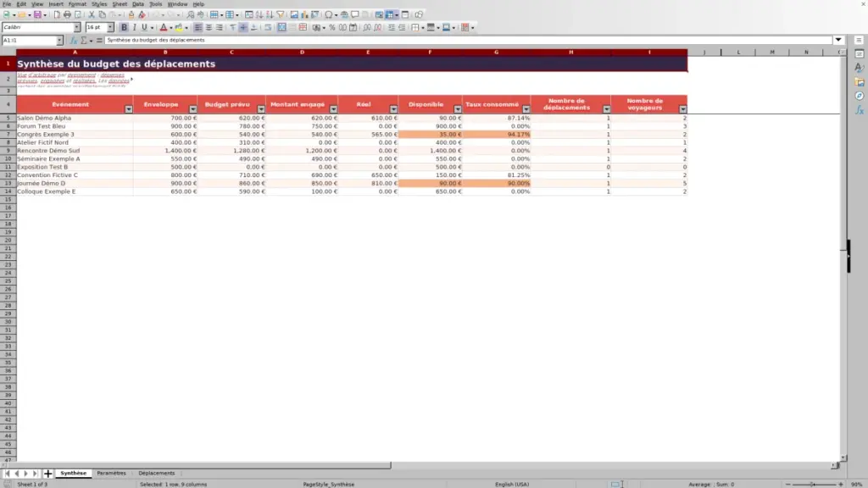Open the Font Name dropdown
The width and height of the screenshot is (868, 488).
[77, 27]
